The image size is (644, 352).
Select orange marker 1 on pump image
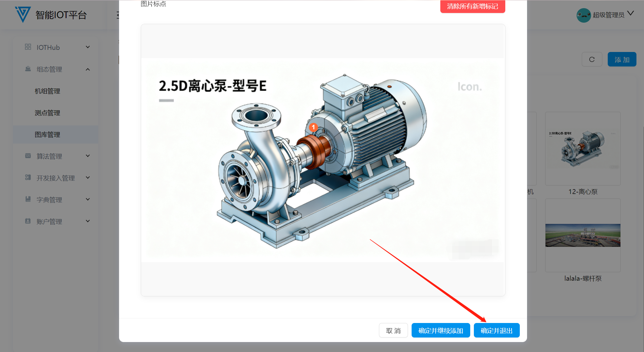tap(313, 127)
